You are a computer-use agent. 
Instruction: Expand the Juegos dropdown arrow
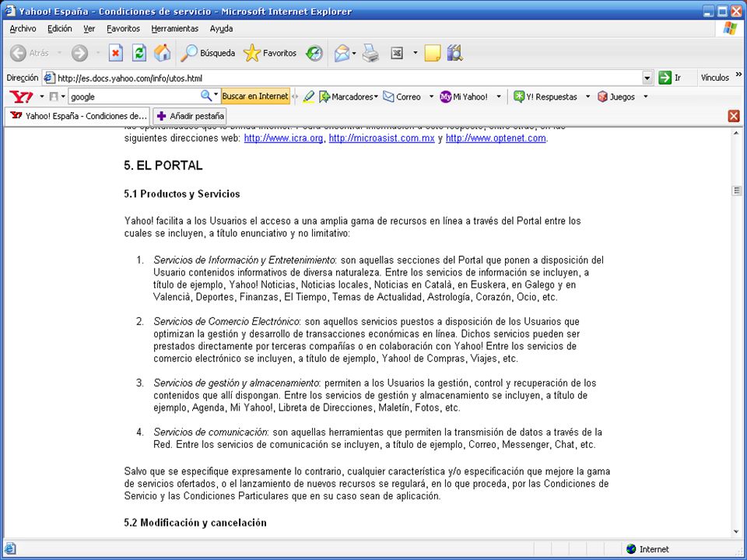click(x=646, y=96)
